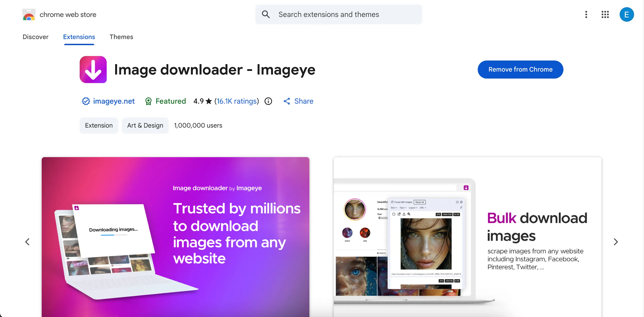Open the 16.1K ratings link
This screenshot has width=644, height=317.
[237, 101]
